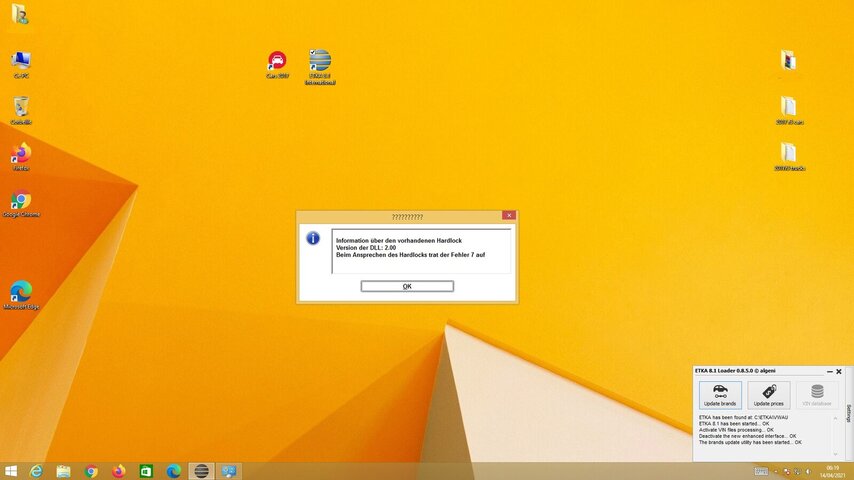The height and width of the screenshot is (480, 854).
Task: Close the ETKA 8.1 Loader window
Action: [x=839, y=372]
